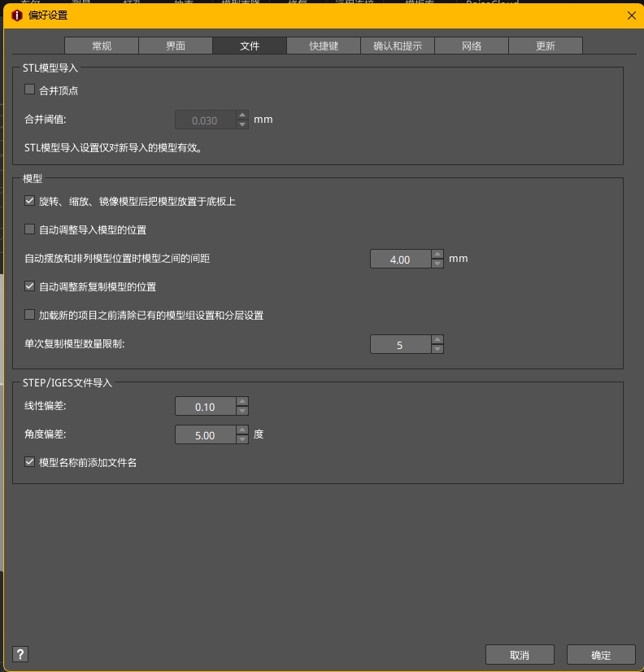
Task: Click the 线性偏差 0.10 input field
Action: (x=205, y=406)
